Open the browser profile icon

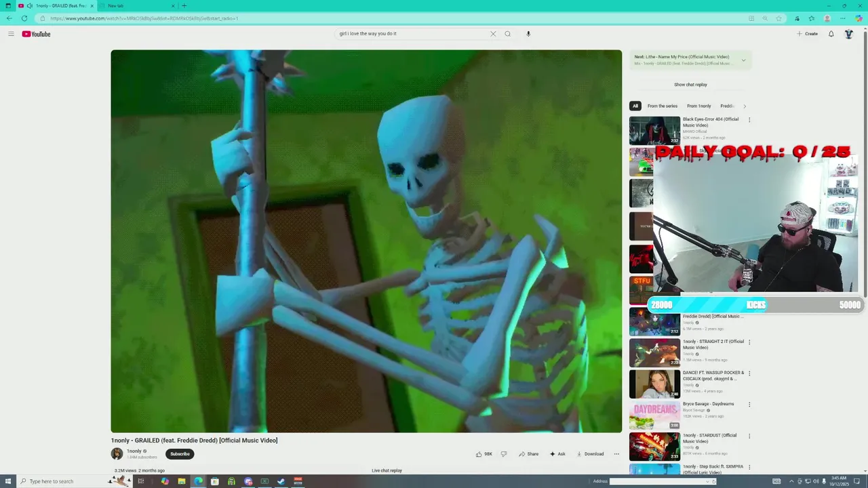[827, 18]
